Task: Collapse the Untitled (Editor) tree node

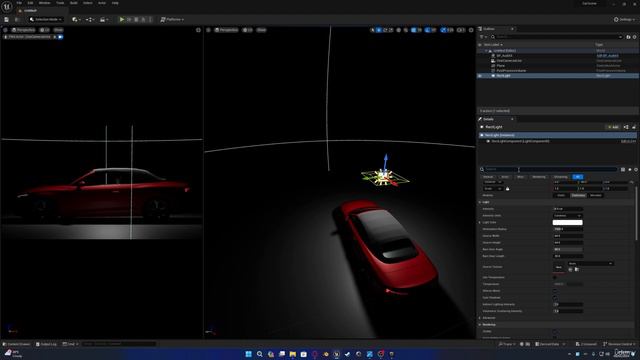Action: click(x=486, y=51)
